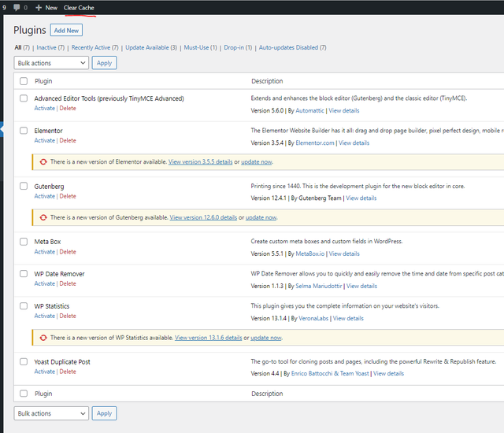
Task: Check the WP Statistics plugin checkbox
Action: 24,305
